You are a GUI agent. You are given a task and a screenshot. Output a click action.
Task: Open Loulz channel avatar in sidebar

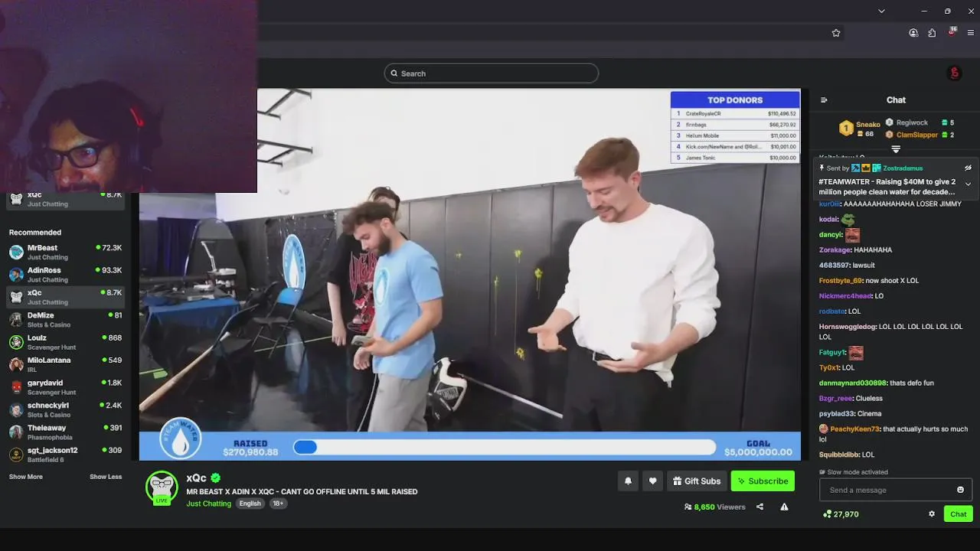point(16,342)
